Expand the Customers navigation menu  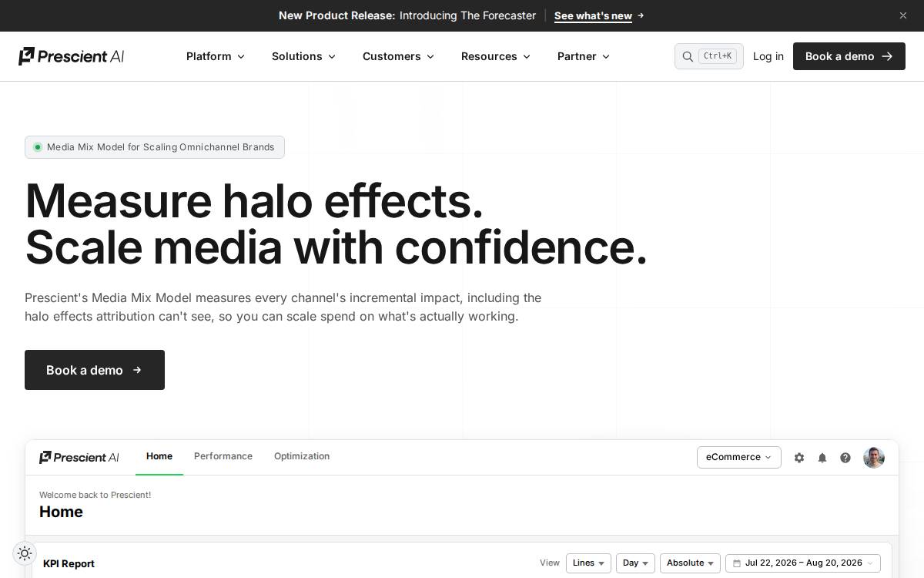point(398,56)
